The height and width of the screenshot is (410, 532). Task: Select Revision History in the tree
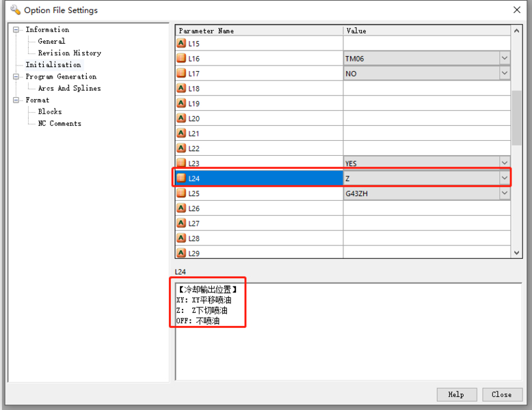point(69,53)
